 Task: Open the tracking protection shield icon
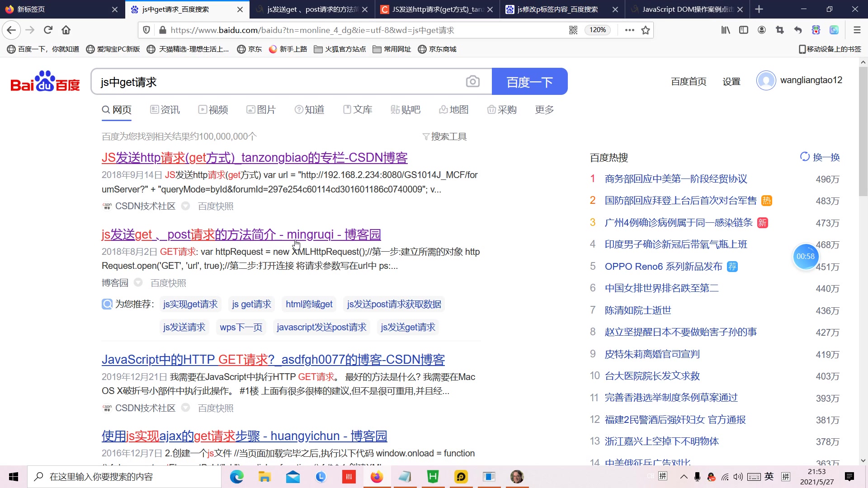point(146,30)
